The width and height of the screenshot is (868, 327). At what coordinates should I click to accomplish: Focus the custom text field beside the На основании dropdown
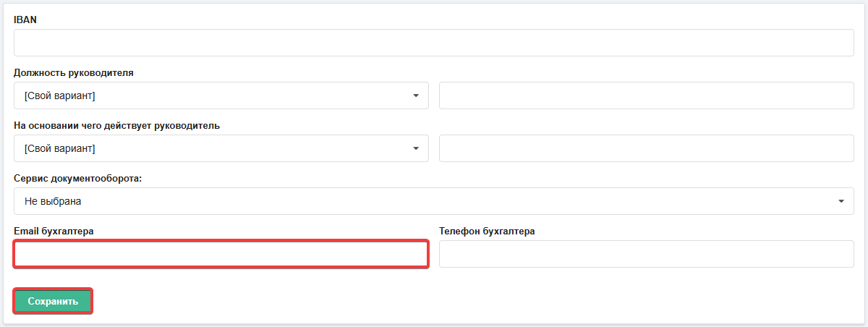(647, 148)
